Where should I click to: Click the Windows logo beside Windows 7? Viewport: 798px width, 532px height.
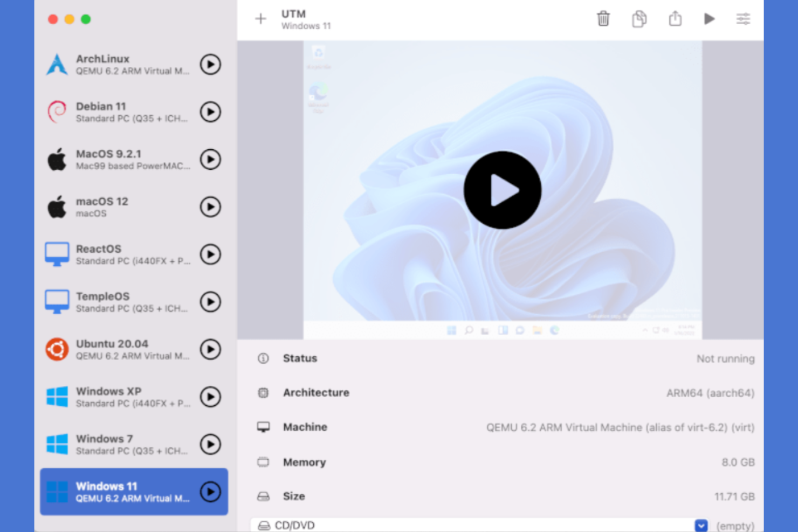[x=57, y=444]
